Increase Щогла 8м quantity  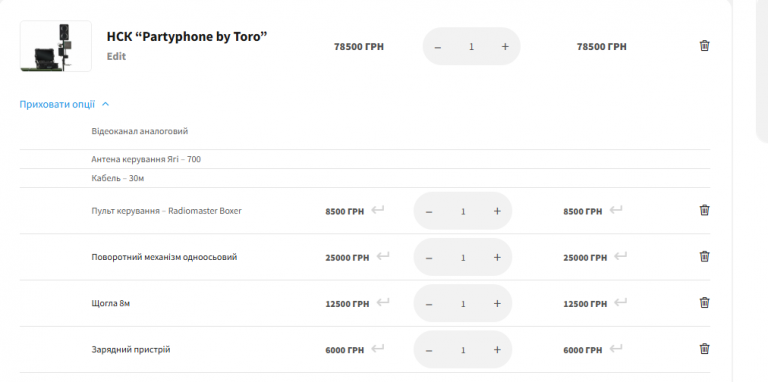tap(497, 304)
